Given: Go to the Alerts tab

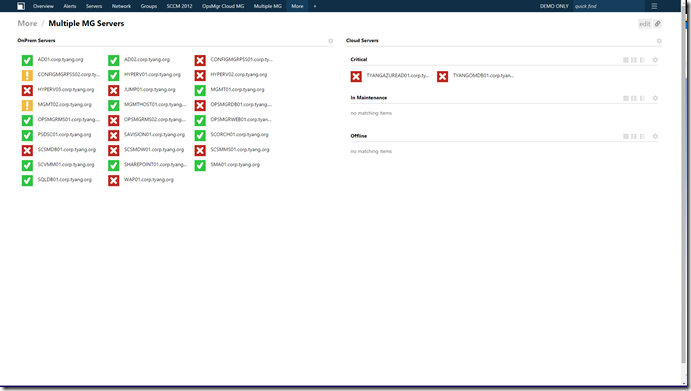Looking at the screenshot, I should 70,6.
